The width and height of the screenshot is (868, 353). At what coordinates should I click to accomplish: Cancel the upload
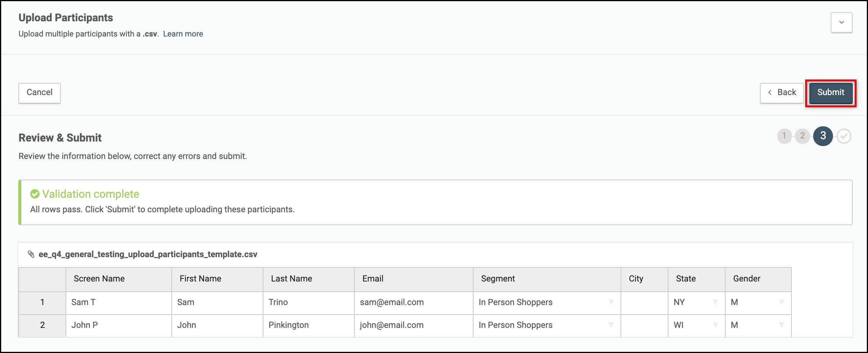pyautogui.click(x=40, y=93)
